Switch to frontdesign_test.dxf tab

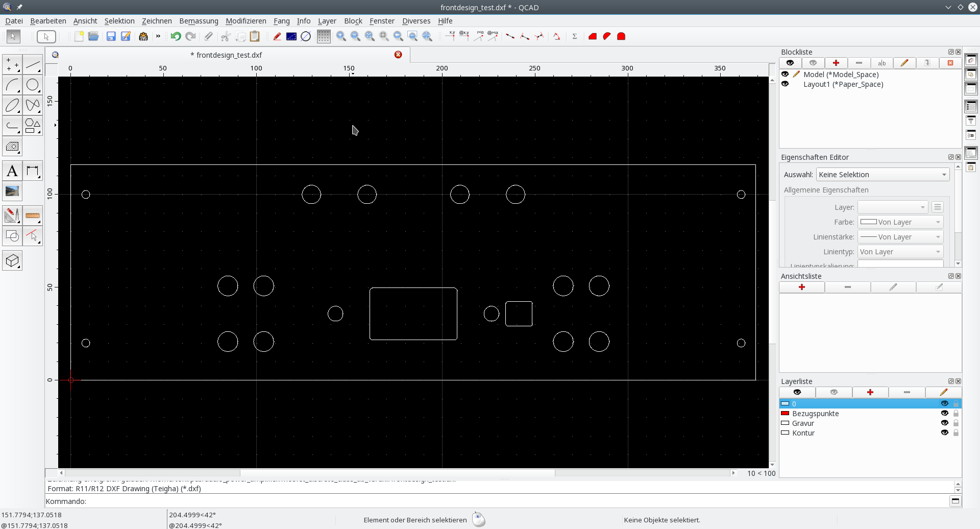click(x=226, y=55)
